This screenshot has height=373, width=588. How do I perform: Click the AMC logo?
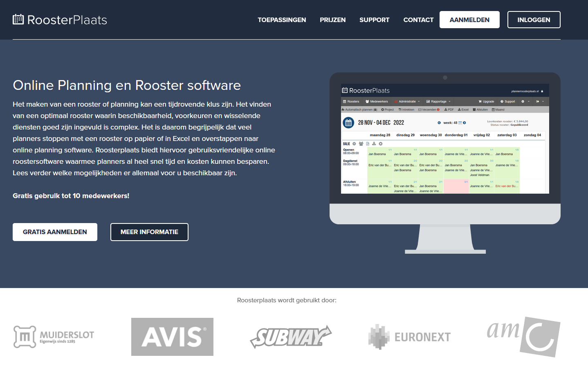tap(524, 337)
